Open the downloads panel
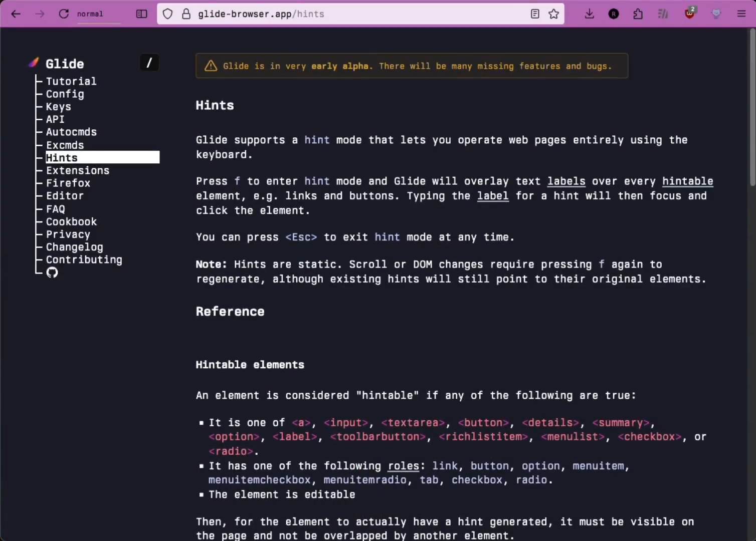 pos(590,14)
